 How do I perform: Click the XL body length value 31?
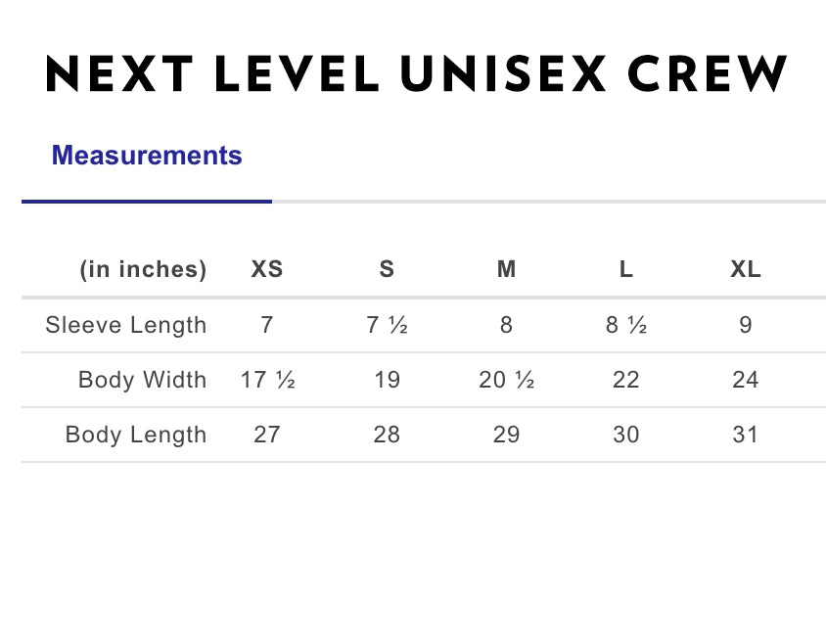(x=746, y=435)
